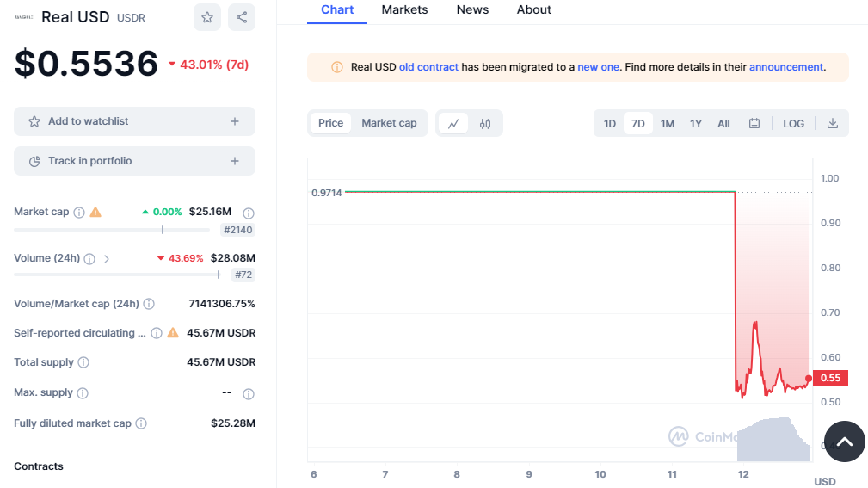
Task: Set chart range to 7D
Action: [637, 124]
